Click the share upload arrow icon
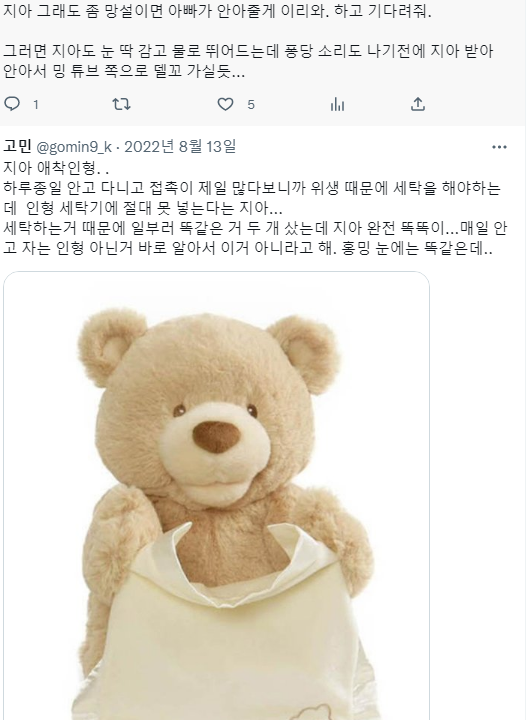 pos(418,104)
